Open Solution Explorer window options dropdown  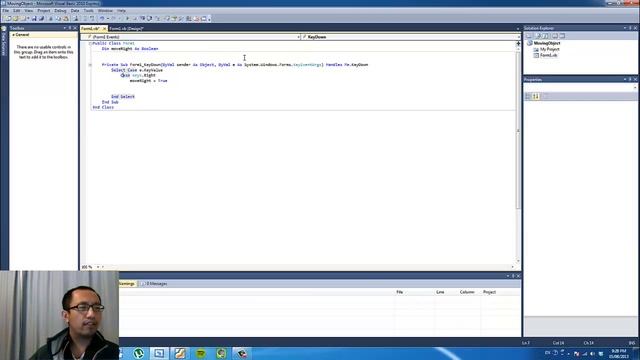(x=625, y=28)
